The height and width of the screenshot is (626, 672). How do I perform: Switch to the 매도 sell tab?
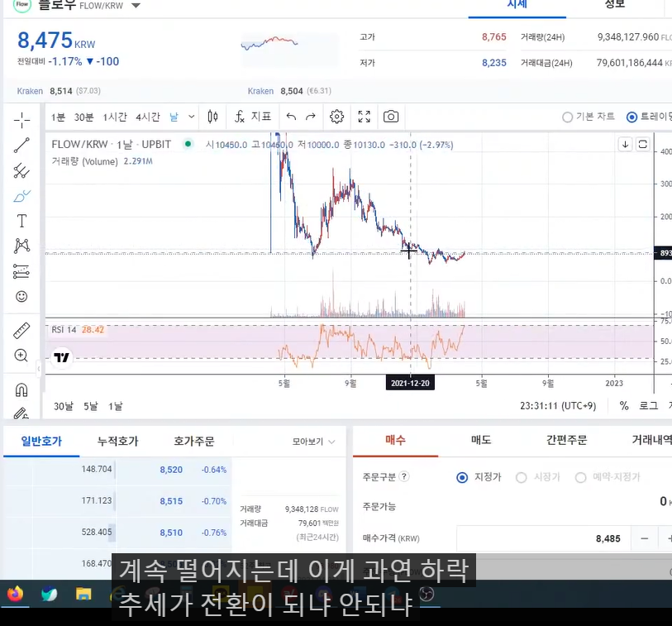coord(481,440)
